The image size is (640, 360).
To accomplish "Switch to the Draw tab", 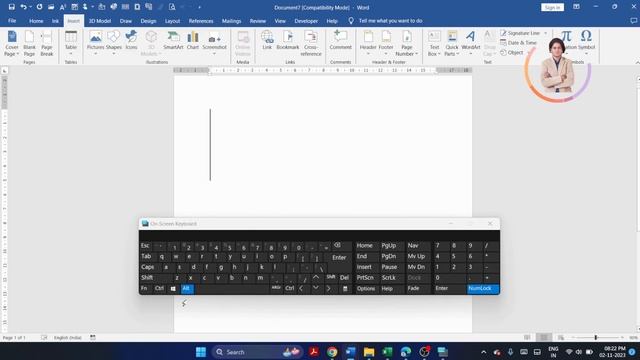I will pyautogui.click(x=126, y=21).
